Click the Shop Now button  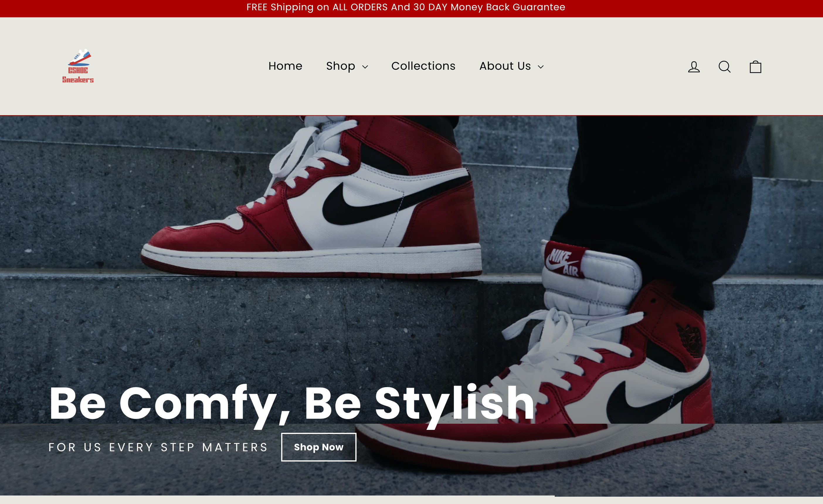[319, 447]
